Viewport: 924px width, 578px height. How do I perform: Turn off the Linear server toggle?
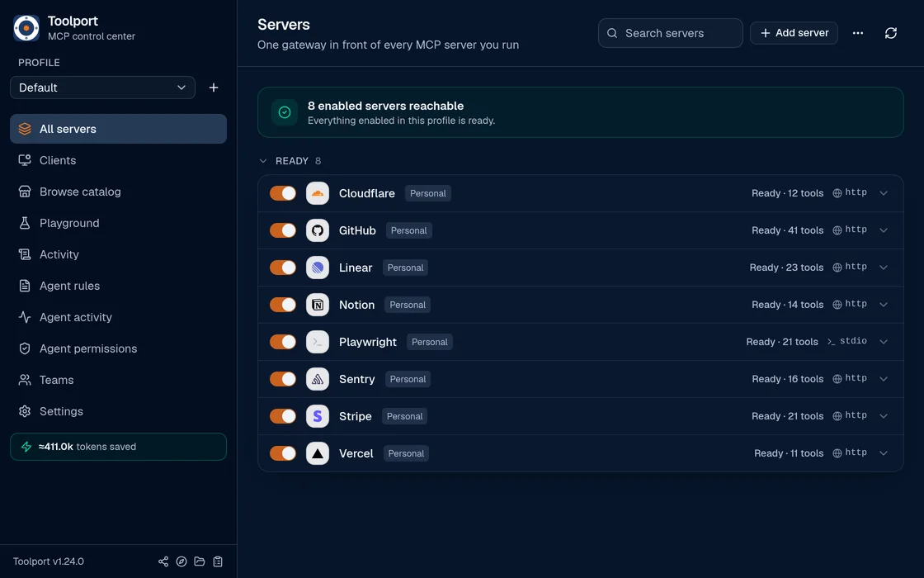283,268
